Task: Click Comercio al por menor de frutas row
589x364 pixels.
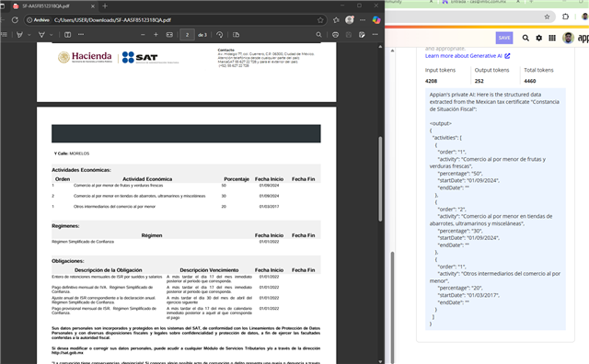Action: [186, 186]
